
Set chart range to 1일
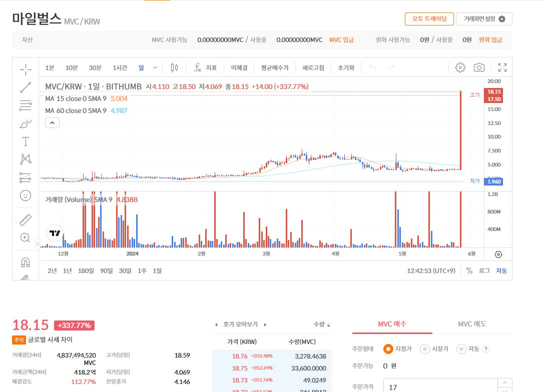pyautogui.click(x=157, y=270)
